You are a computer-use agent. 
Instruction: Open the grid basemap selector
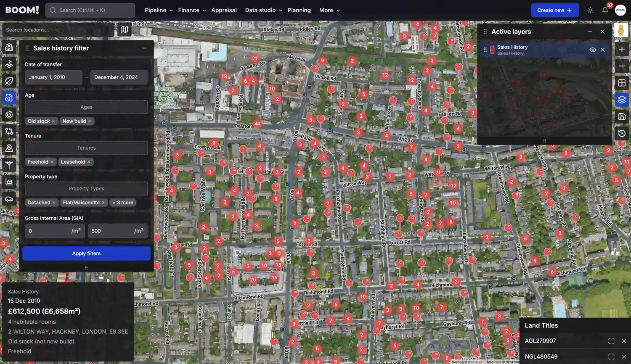pos(622,83)
